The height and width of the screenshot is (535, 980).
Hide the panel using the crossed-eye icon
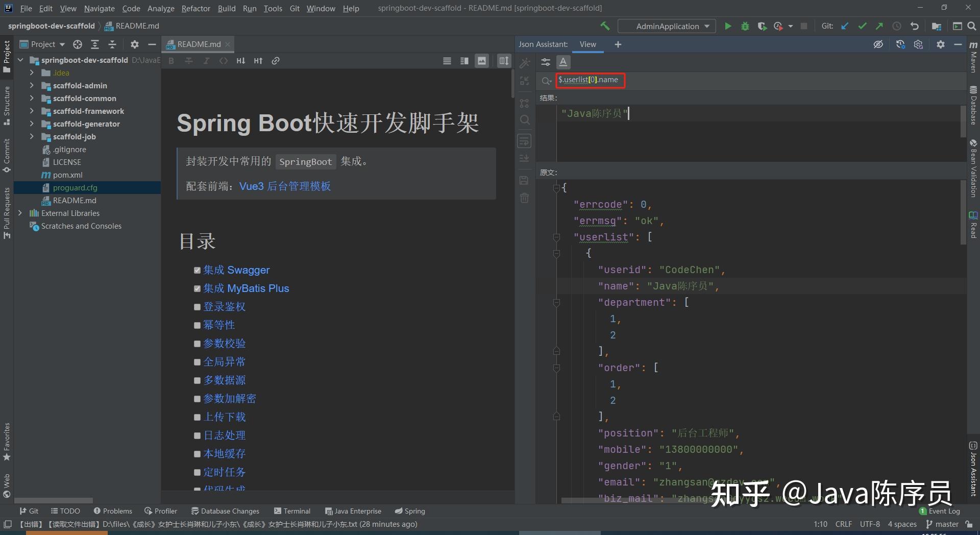coord(878,44)
